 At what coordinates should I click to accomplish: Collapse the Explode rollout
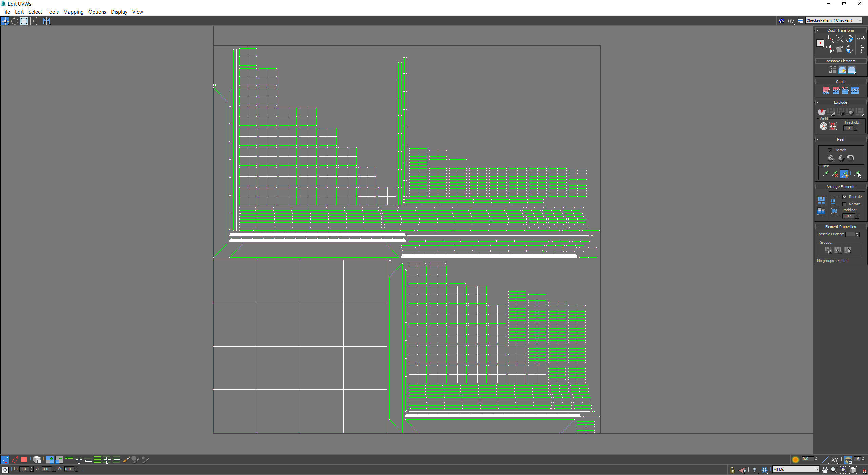[x=817, y=102]
